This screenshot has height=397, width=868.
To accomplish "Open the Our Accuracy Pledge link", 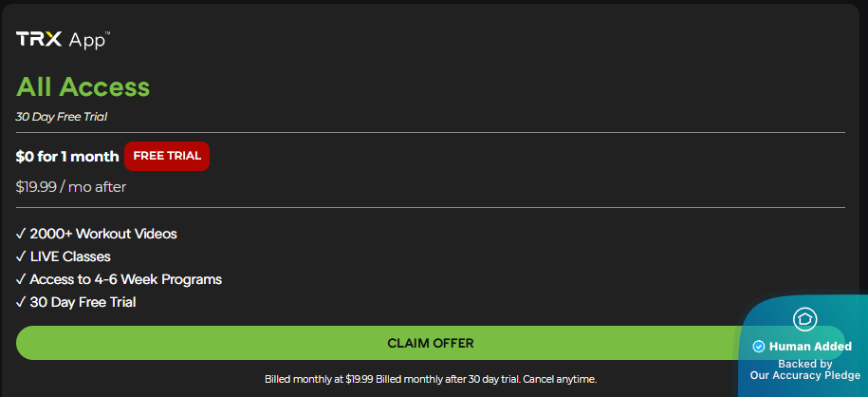I will [804, 375].
